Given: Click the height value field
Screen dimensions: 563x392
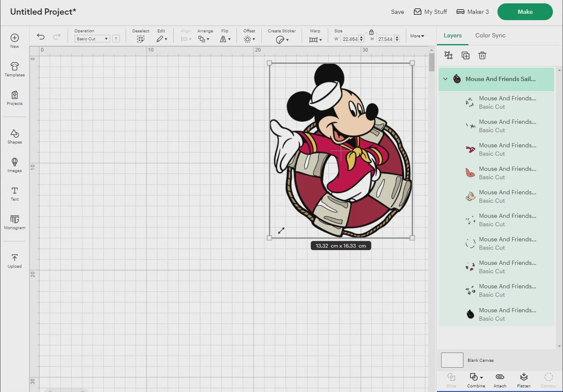Looking at the screenshot, I should tap(385, 39).
